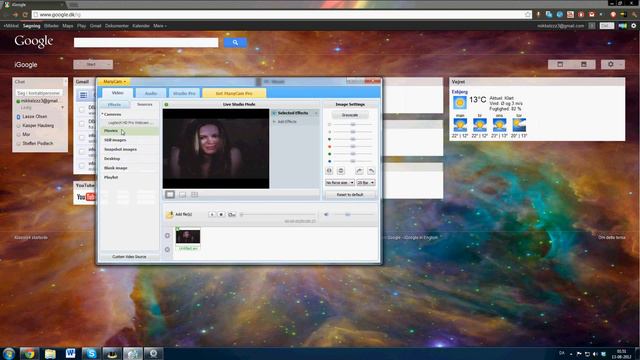Select the Still images source
Screen dimensions: 640x360
click(129, 140)
